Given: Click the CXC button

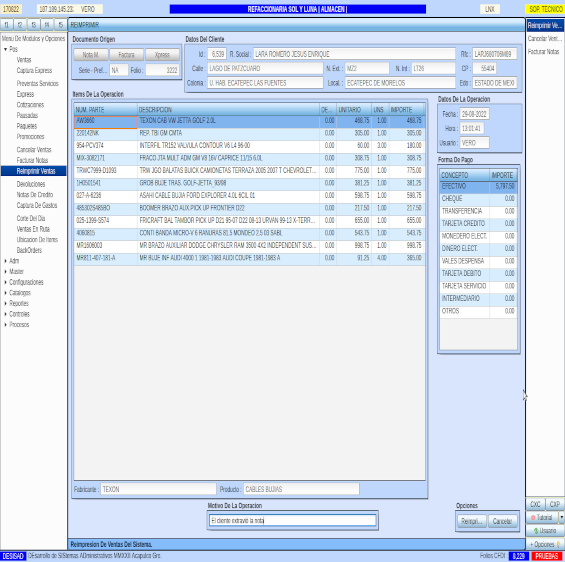Looking at the screenshot, I should pos(535,504).
